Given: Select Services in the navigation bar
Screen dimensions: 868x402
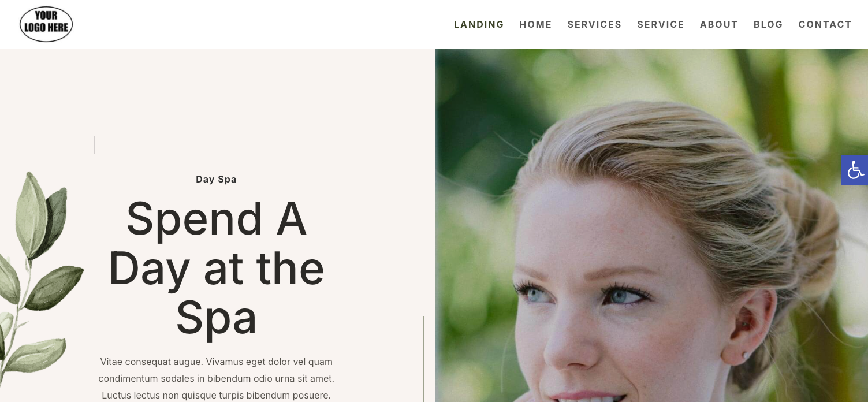Looking at the screenshot, I should (x=594, y=24).
